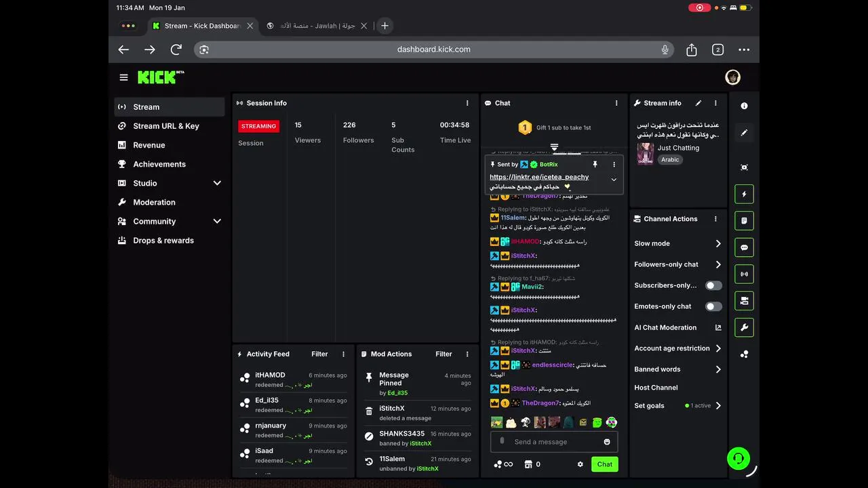This screenshot has height=488, width=868.
Task: Open the Activity Feed Filter
Action: coord(319,354)
